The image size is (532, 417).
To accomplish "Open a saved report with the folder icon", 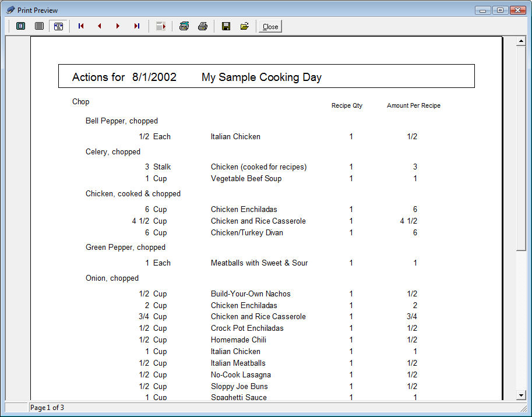I will point(245,26).
